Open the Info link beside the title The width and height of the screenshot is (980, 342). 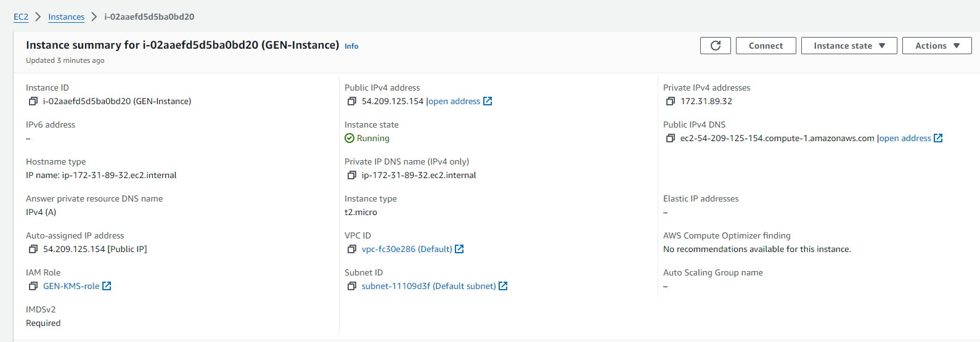(351, 46)
